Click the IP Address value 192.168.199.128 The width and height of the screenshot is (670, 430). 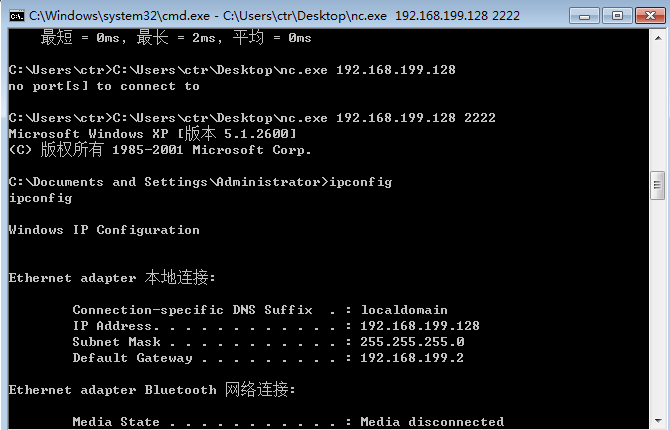click(x=420, y=326)
